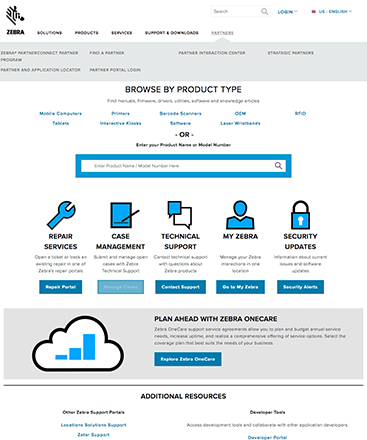Click the Technical Support heading
Viewport: 367px width, 440px height.
[180, 241]
